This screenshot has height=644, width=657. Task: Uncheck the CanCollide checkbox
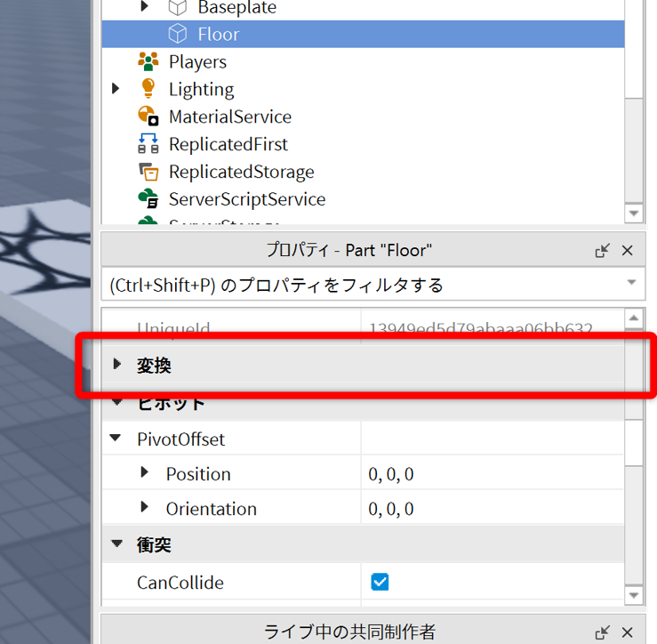[380, 583]
